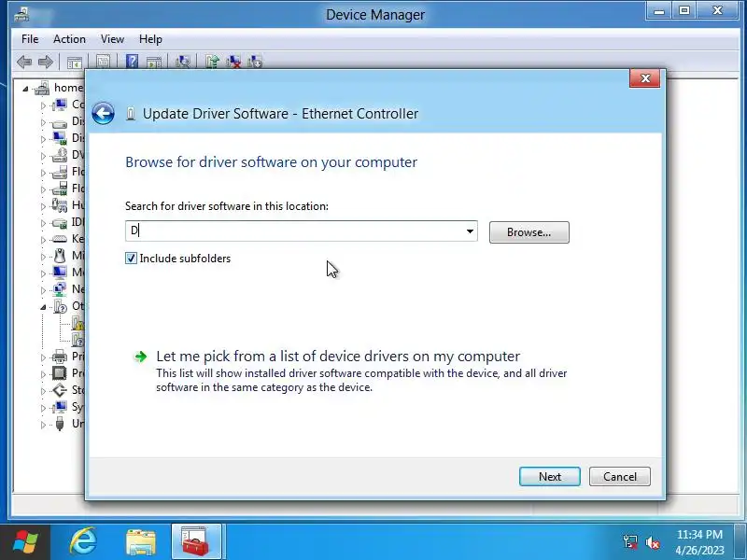Click the Uninstall device toolbar icon with red X

[x=233, y=62]
